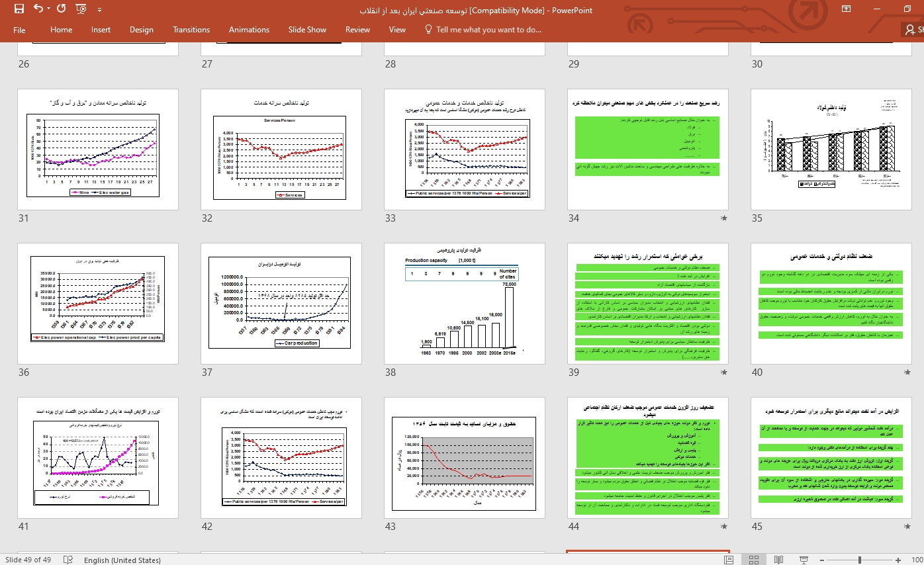Open Ribbon Display Options
The width and height of the screenshot is (924, 565).
(846, 9)
